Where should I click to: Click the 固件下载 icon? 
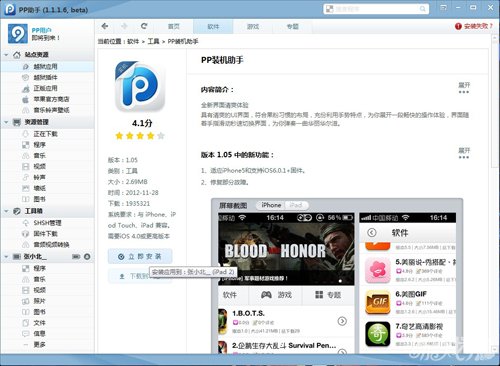pos(26,234)
